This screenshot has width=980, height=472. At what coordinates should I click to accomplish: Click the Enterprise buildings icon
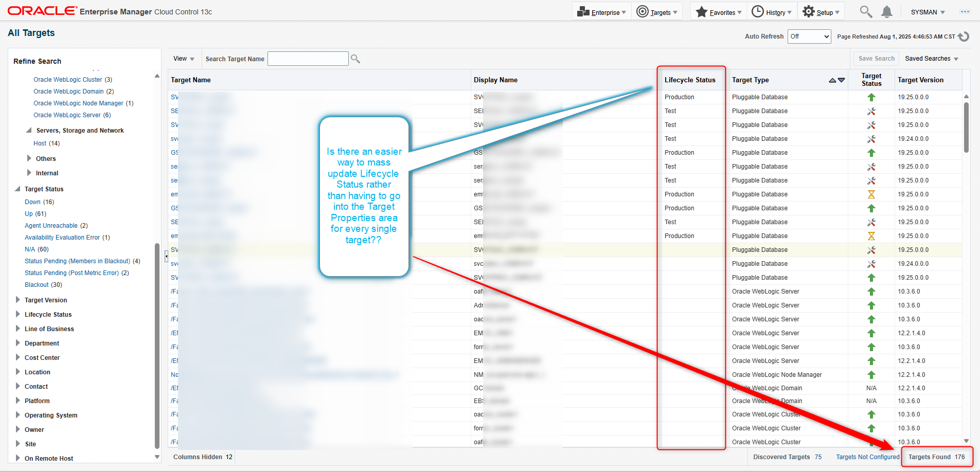tap(583, 11)
